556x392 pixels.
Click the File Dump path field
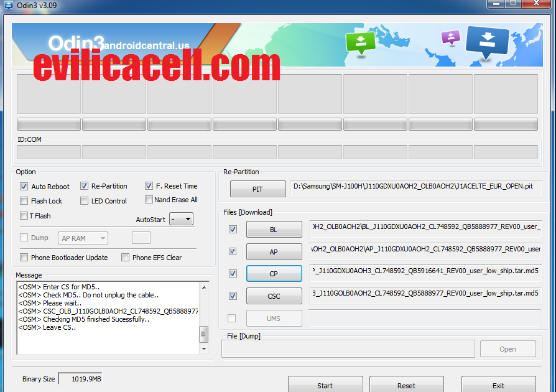348,348
